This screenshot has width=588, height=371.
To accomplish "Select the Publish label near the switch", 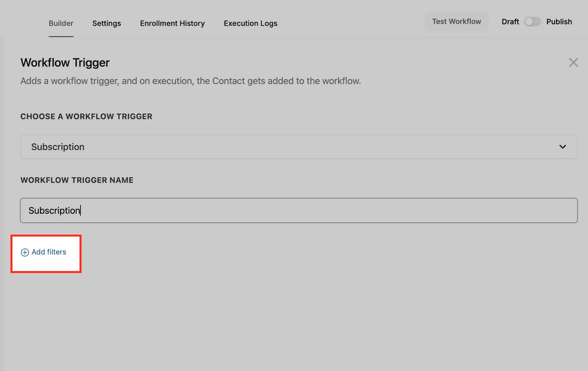I will (x=559, y=22).
